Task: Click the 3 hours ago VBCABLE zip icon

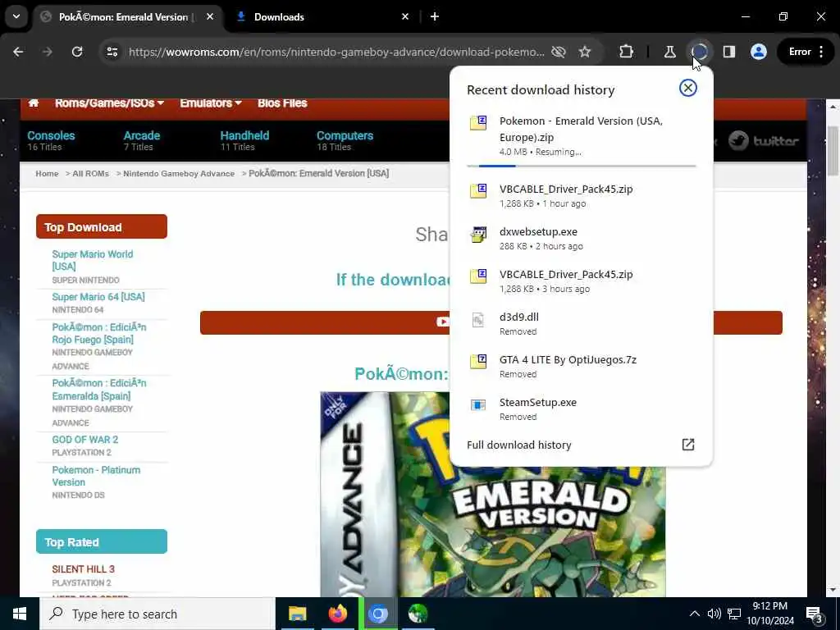Action: pos(478,276)
